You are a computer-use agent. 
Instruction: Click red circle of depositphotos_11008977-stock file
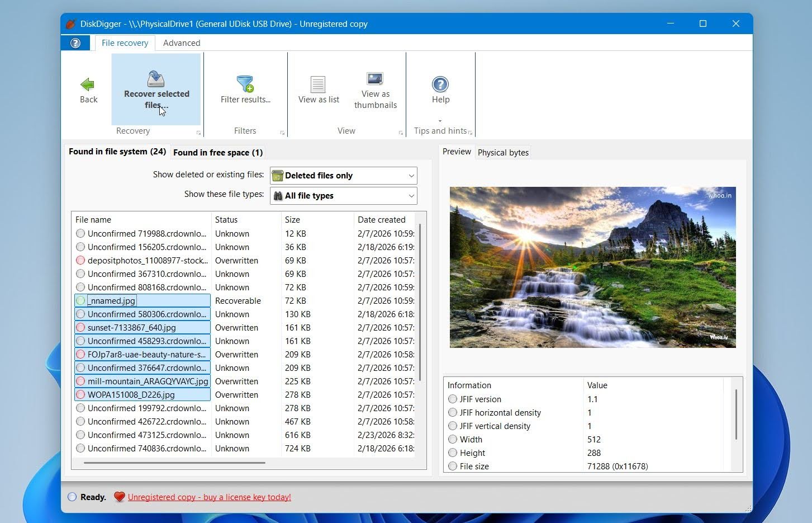point(80,261)
